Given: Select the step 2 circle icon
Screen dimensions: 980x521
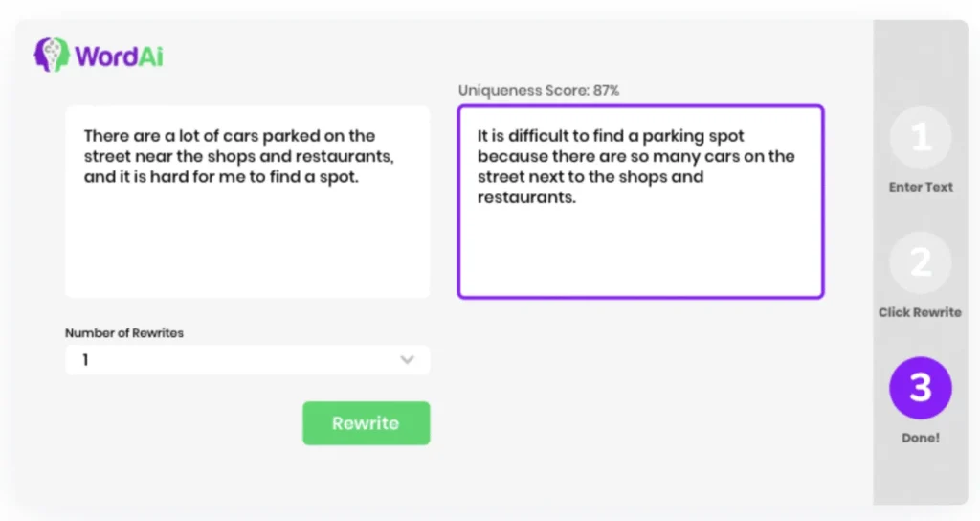Looking at the screenshot, I should [920, 262].
